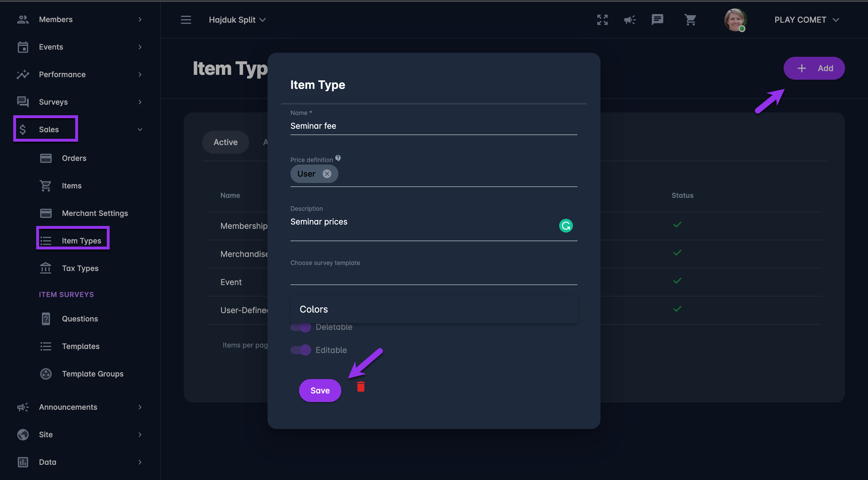Click the Grammarly icon in Description
The image size is (868, 480).
click(566, 226)
